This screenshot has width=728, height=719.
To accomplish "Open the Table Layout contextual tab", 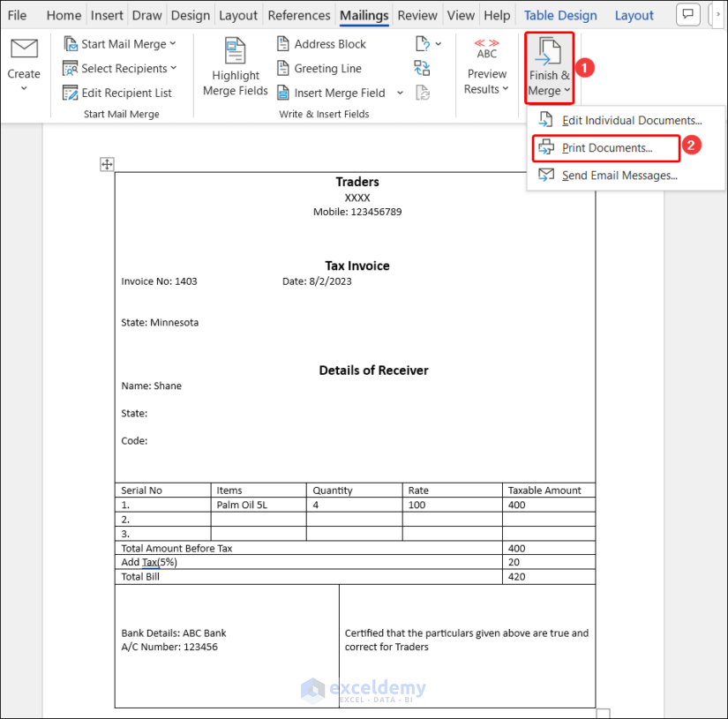I will coord(634,15).
